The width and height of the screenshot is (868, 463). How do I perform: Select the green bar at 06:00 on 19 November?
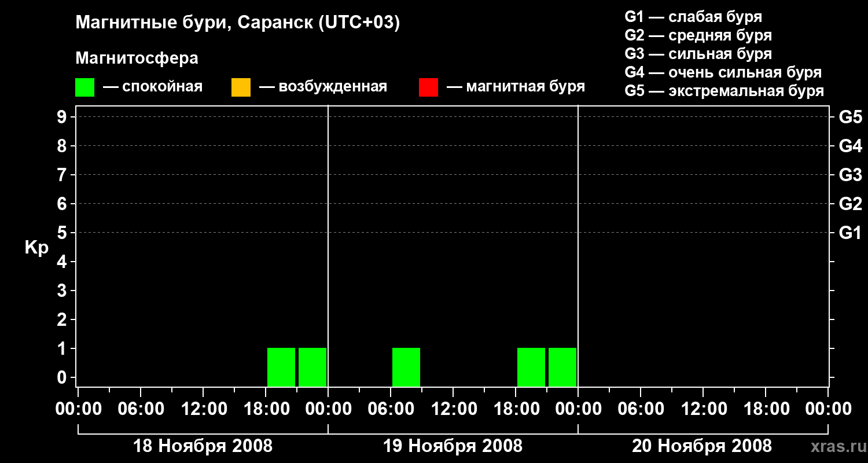406,367
